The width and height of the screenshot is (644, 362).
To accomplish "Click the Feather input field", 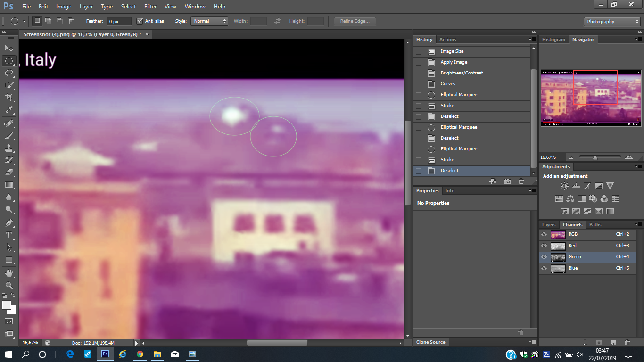I will pos(119,22).
